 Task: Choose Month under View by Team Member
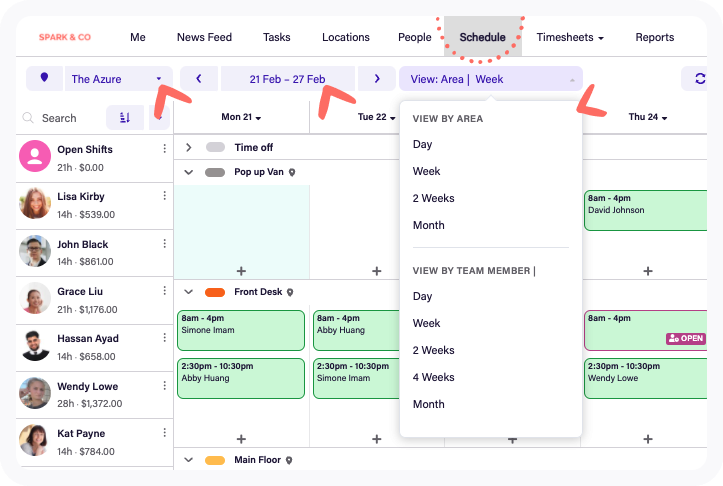[x=428, y=404]
